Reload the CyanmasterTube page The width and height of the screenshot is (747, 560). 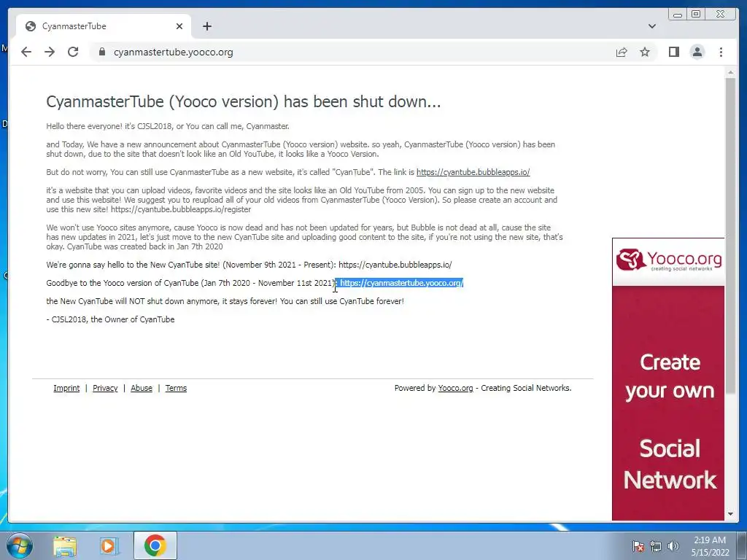pos(73,52)
